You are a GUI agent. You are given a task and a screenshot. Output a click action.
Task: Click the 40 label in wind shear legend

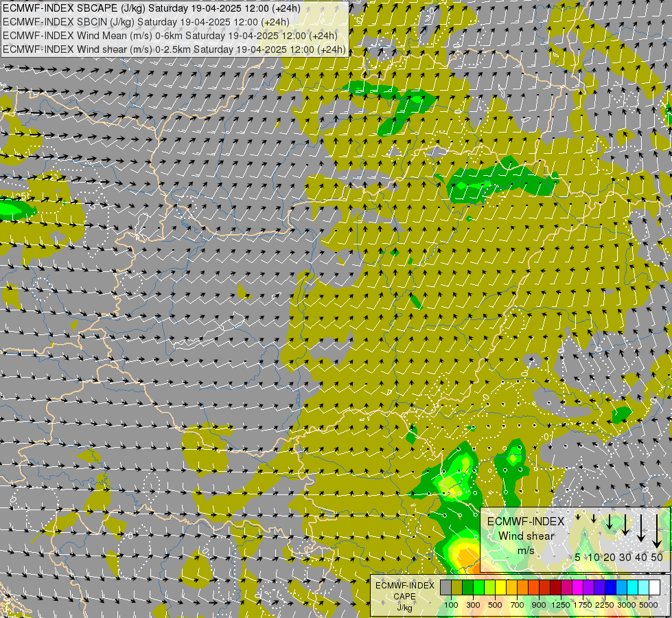pos(641,557)
